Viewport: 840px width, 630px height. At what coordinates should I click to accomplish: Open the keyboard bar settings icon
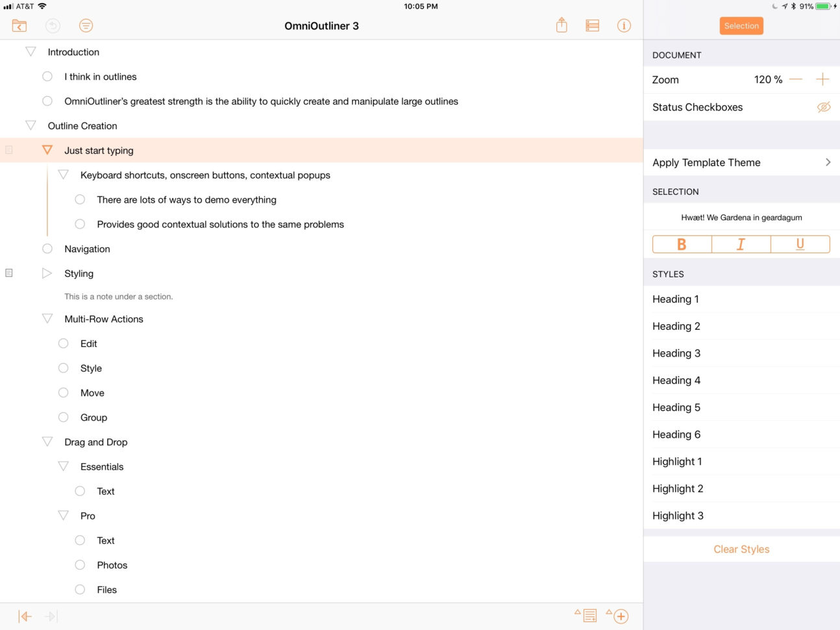592,25
